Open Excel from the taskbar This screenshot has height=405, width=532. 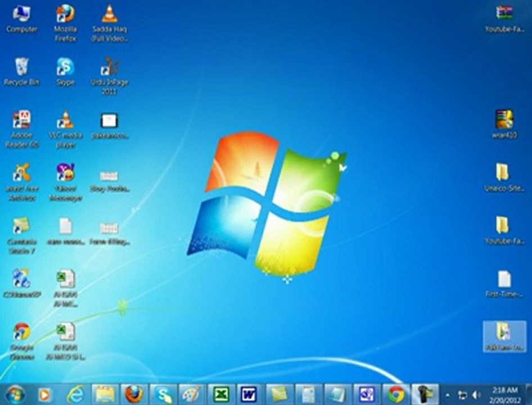[221, 395]
